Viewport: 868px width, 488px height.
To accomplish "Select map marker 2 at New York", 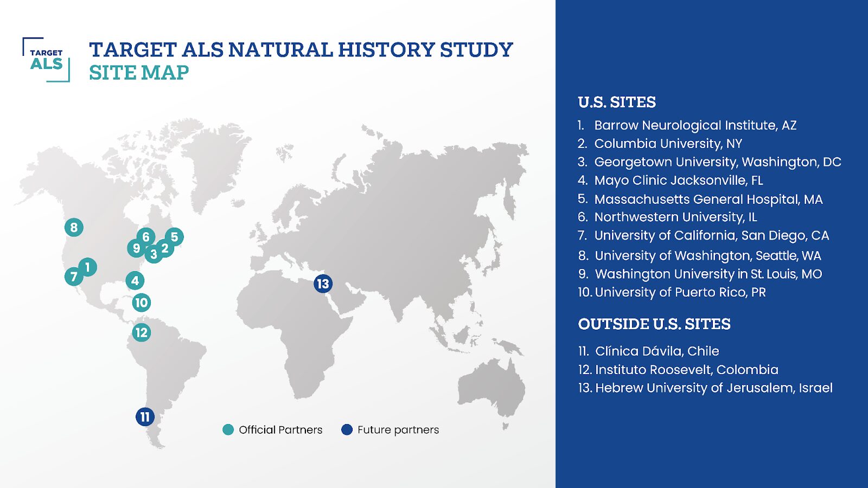I will click(165, 248).
